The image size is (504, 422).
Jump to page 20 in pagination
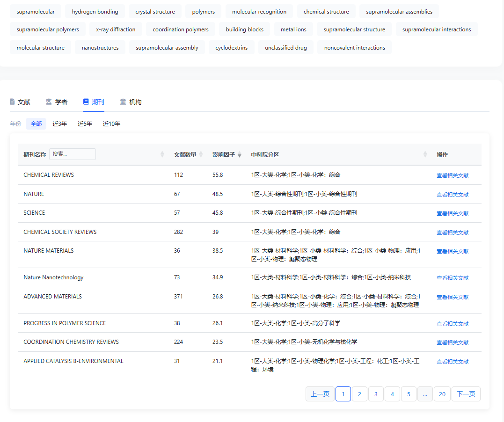442,394
